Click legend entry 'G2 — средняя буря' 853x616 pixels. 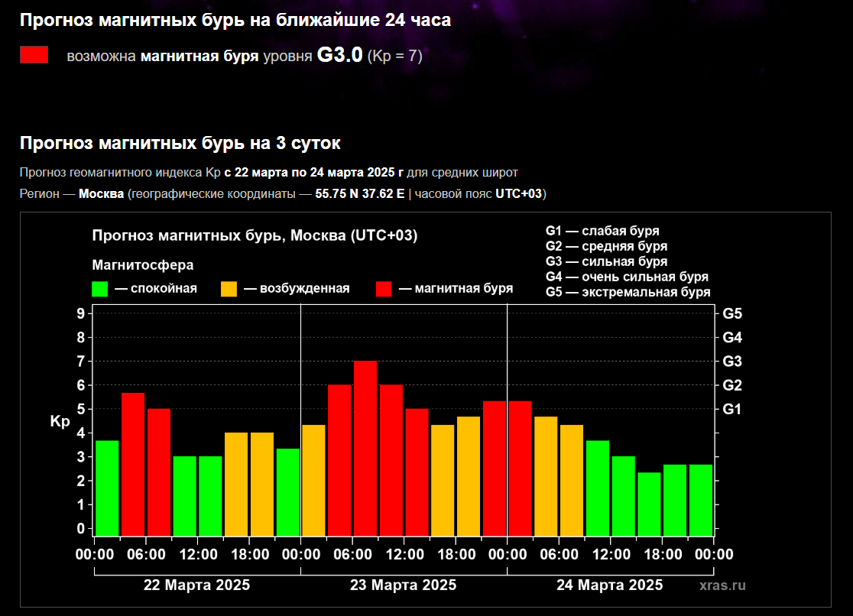click(x=607, y=246)
